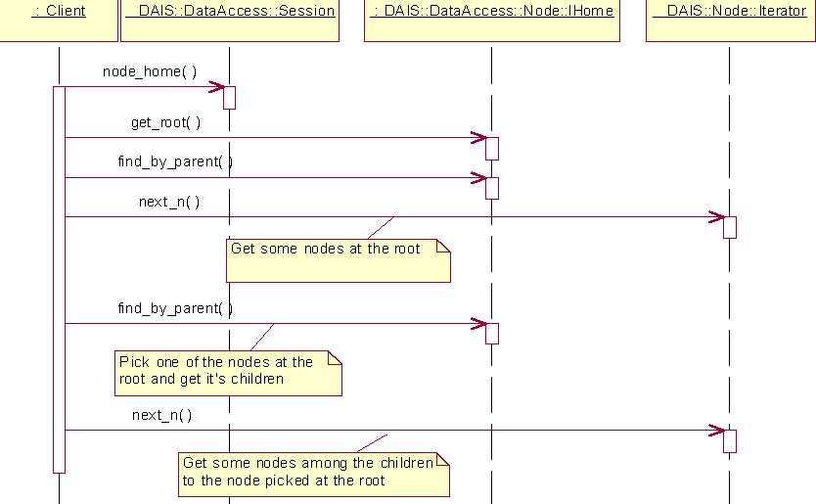The width and height of the screenshot is (816, 504).
Task: Click the node_home message arrowhead at Session
Action: [216, 87]
